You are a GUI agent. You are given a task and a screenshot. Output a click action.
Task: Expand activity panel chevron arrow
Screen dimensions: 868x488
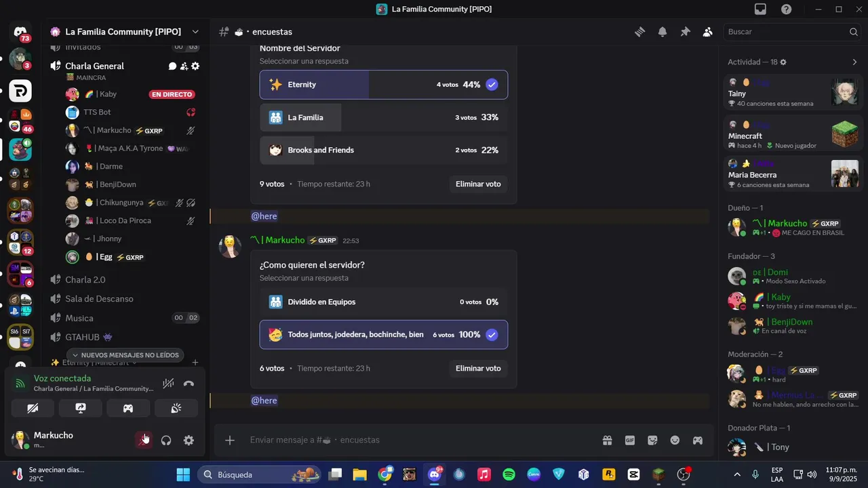pyautogui.click(x=854, y=62)
